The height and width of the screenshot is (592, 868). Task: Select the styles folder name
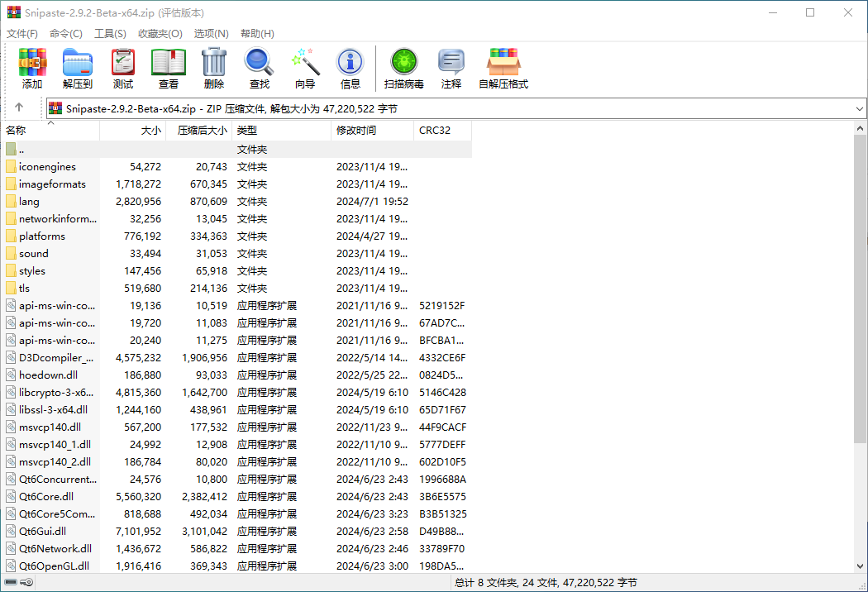32,271
